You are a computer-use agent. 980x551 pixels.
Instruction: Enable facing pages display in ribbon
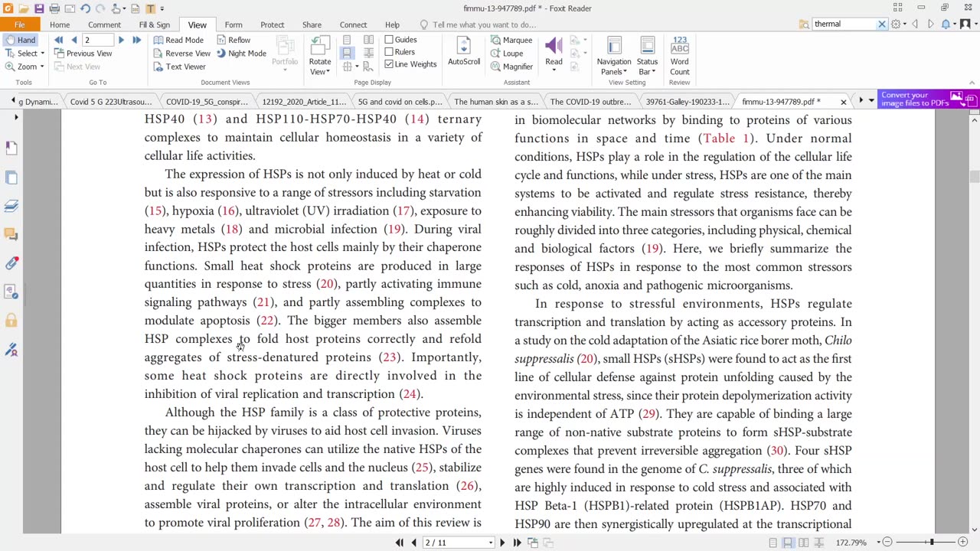point(368,40)
